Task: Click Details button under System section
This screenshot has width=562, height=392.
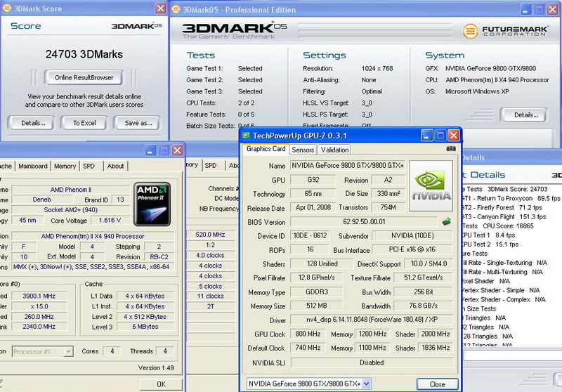Action: (525, 115)
